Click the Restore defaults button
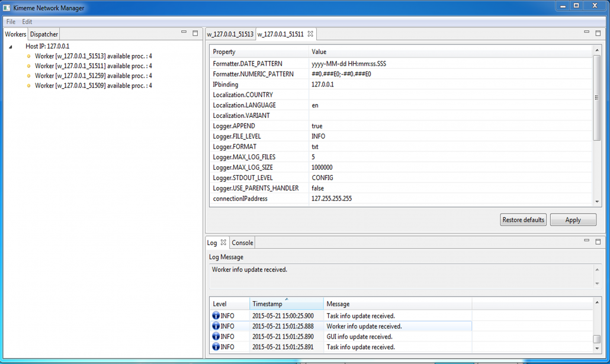610x364 pixels. [524, 220]
